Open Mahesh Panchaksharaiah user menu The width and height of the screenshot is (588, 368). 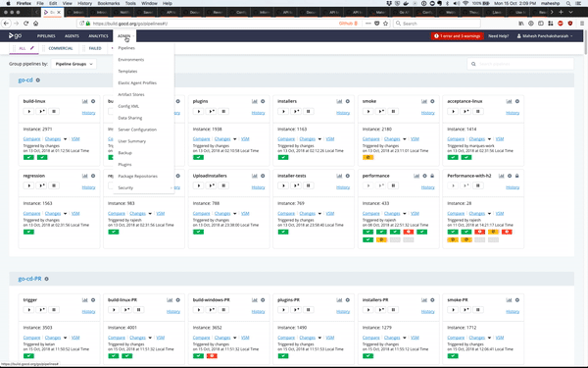tap(545, 36)
